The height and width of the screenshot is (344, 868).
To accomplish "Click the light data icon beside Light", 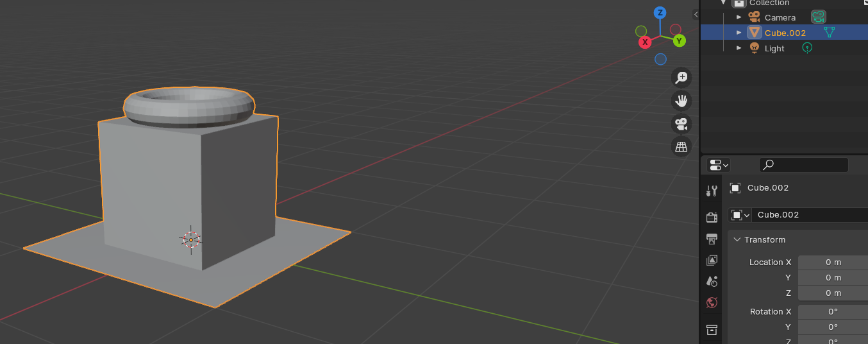I will [x=808, y=48].
